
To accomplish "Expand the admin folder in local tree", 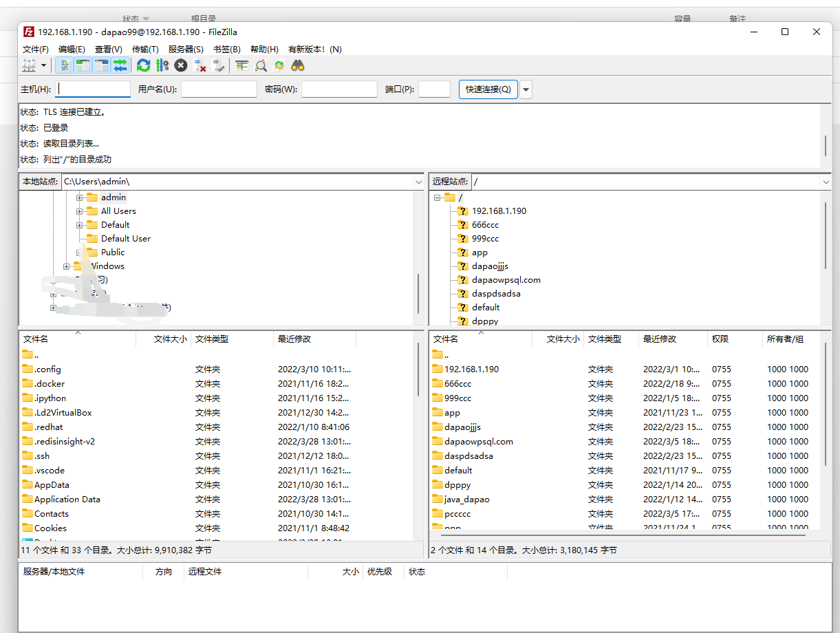I will tap(80, 197).
